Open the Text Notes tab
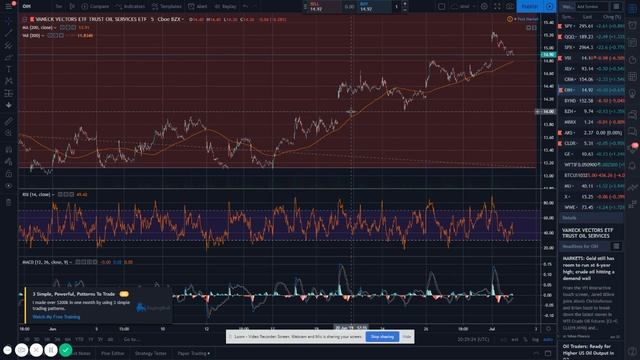 (81, 353)
